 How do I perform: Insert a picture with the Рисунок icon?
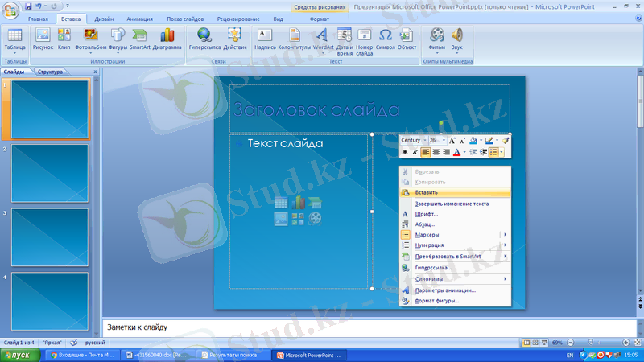(x=43, y=37)
